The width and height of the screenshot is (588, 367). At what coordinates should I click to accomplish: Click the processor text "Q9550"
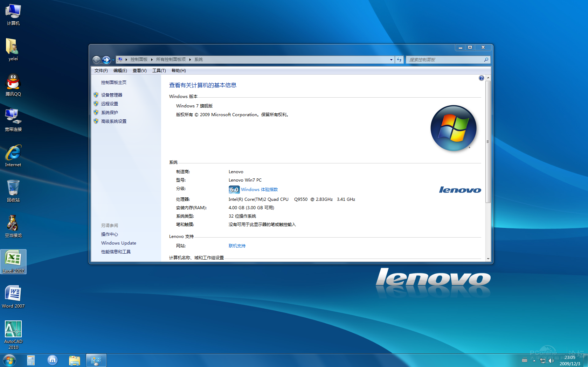pos(301,199)
